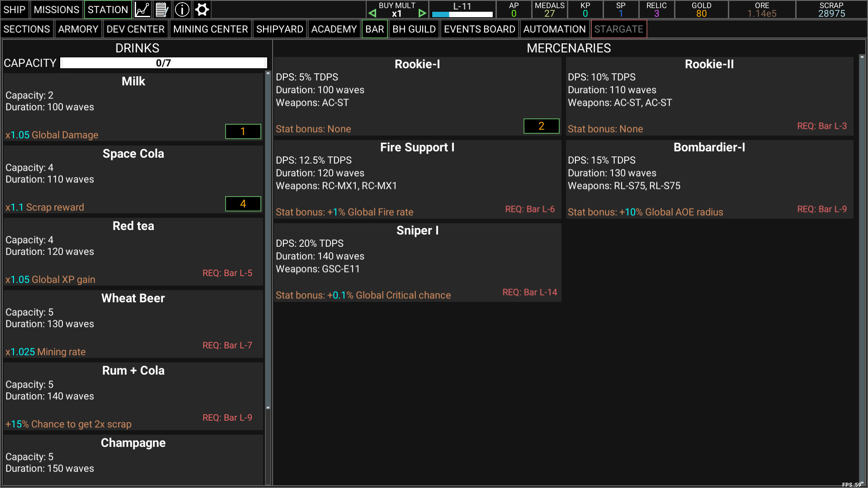Toggle the STARGATE section
The height and width of the screenshot is (488, 868).
(x=619, y=29)
